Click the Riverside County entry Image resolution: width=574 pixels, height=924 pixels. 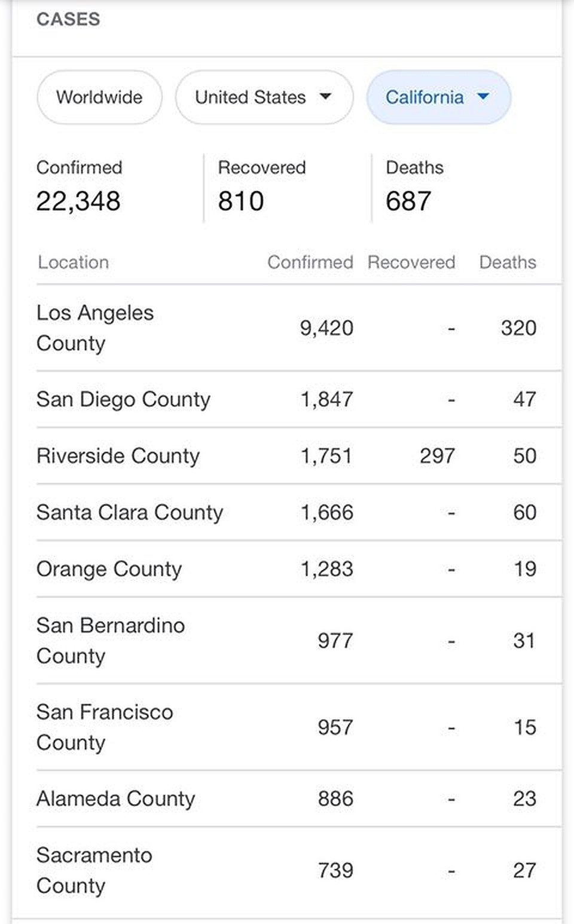(118, 456)
